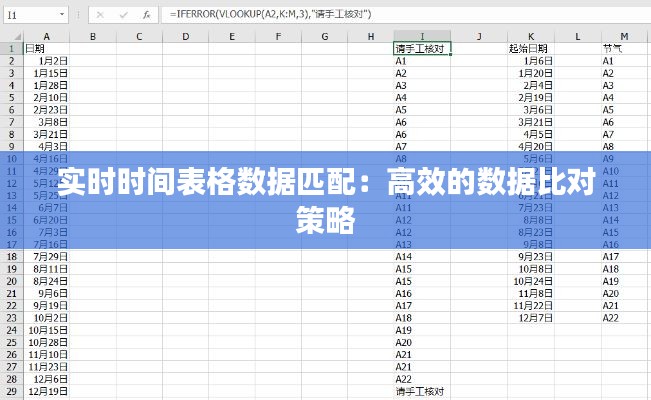Select column I header
The height and width of the screenshot is (400, 651).
[422, 37]
